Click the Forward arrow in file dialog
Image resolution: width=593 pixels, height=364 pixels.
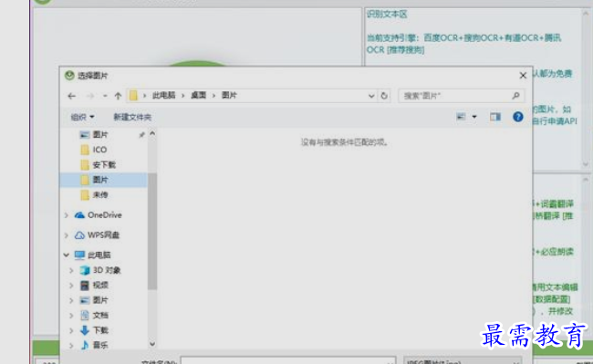tap(90, 96)
